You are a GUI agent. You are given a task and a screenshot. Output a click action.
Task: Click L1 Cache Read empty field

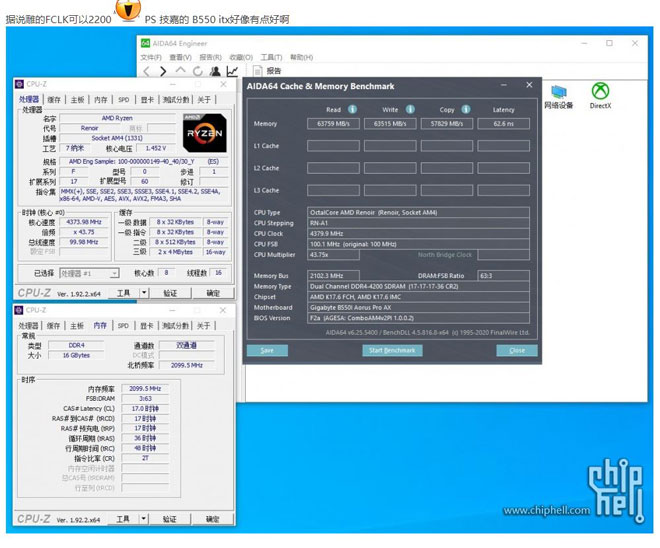(333, 146)
